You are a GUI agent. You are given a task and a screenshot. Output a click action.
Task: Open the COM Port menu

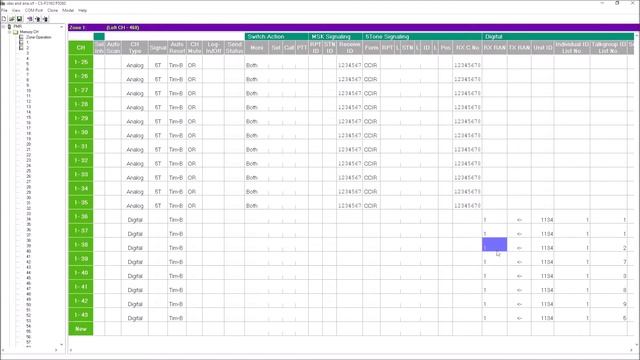(34, 10)
